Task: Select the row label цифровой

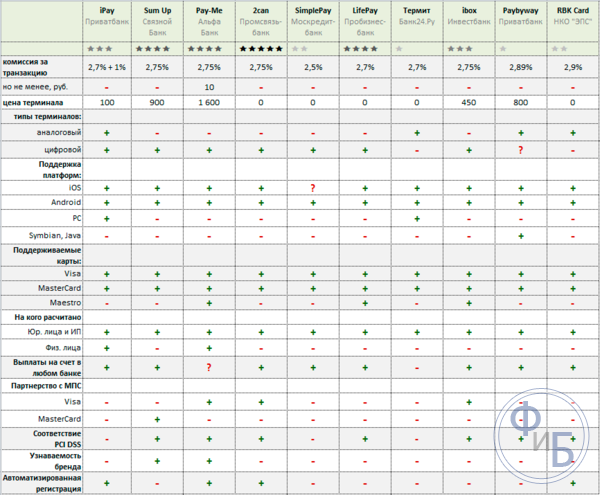Action: 63,150
